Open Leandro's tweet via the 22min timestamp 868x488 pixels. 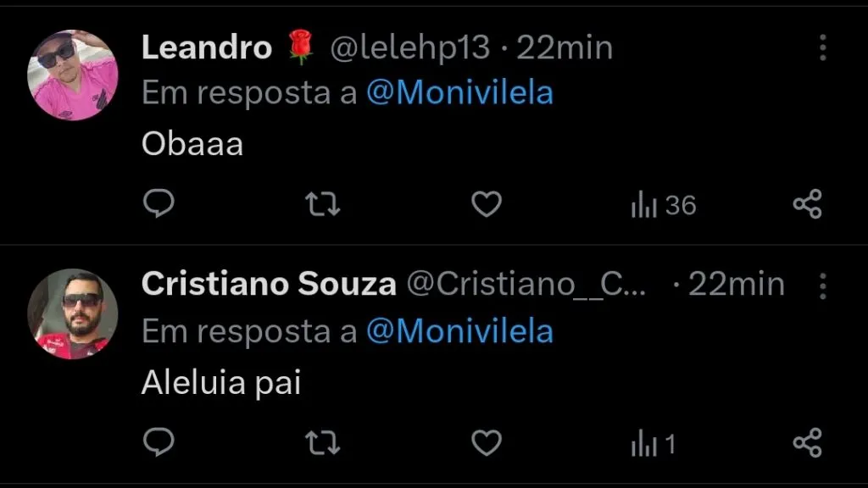tap(564, 47)
